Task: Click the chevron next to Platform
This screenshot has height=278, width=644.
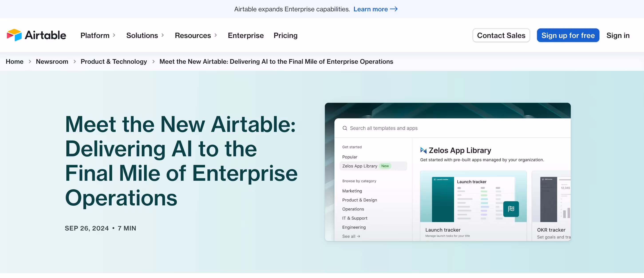Action: [114, 35]
